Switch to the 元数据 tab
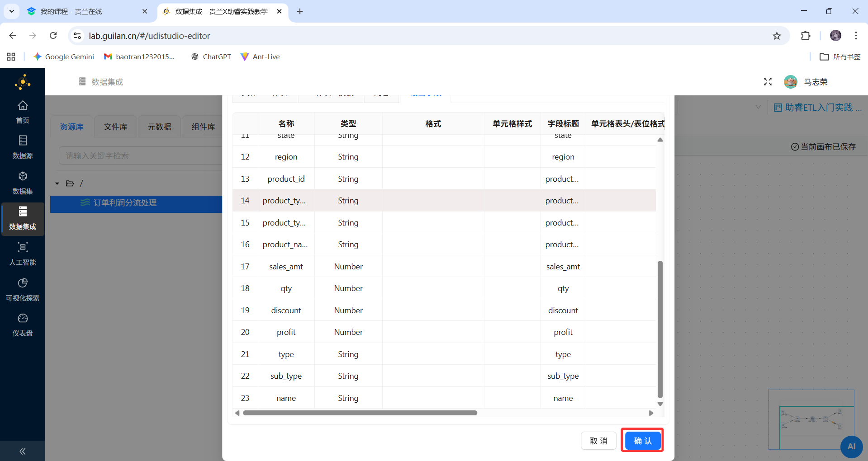Image resolution: width=868 pixels, height=461 pixels. (159, 127)
